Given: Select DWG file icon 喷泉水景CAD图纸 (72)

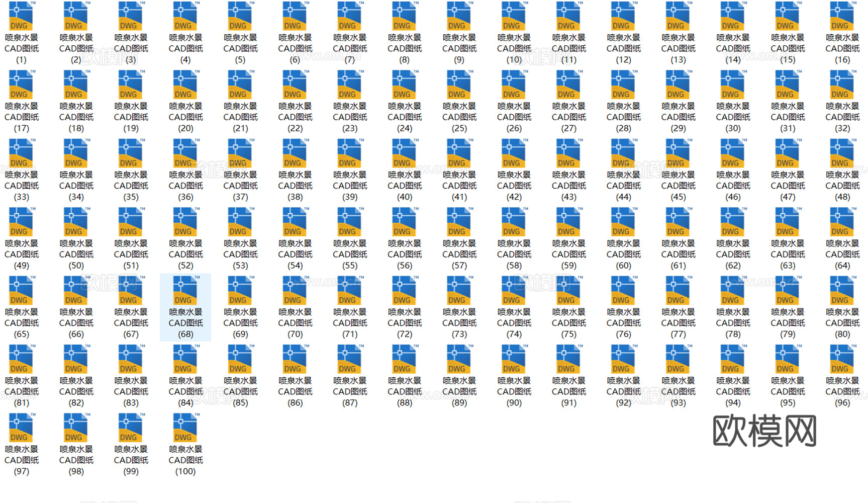Looking at the screenshot, I should point(404,291).
